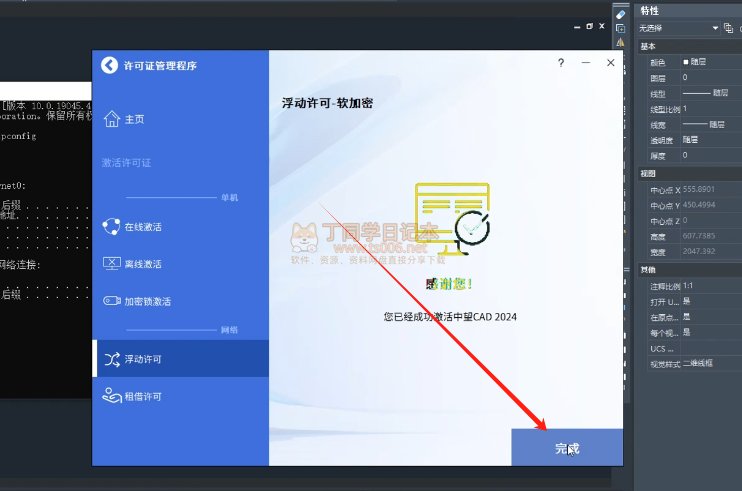Close the inner CAD drawing window
742x491 pixels.
click(x=602, y=26)
